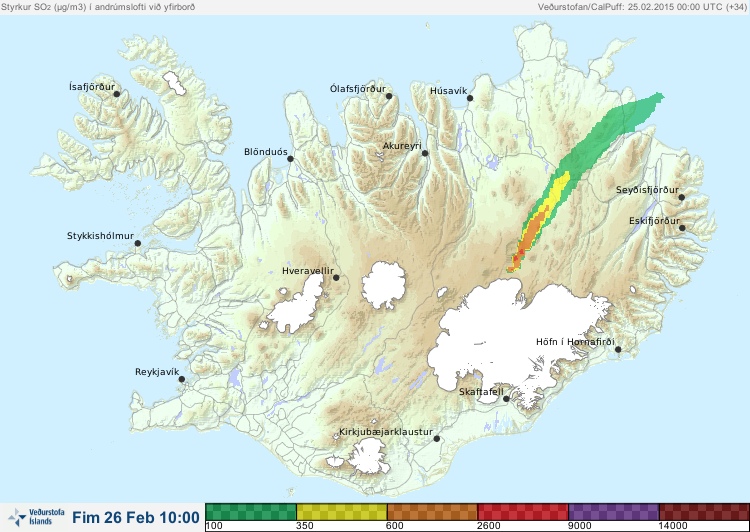Screen dimensions: 750x532
Task: Select the Stykkishólmur map marker
Action: click(138, 243)
